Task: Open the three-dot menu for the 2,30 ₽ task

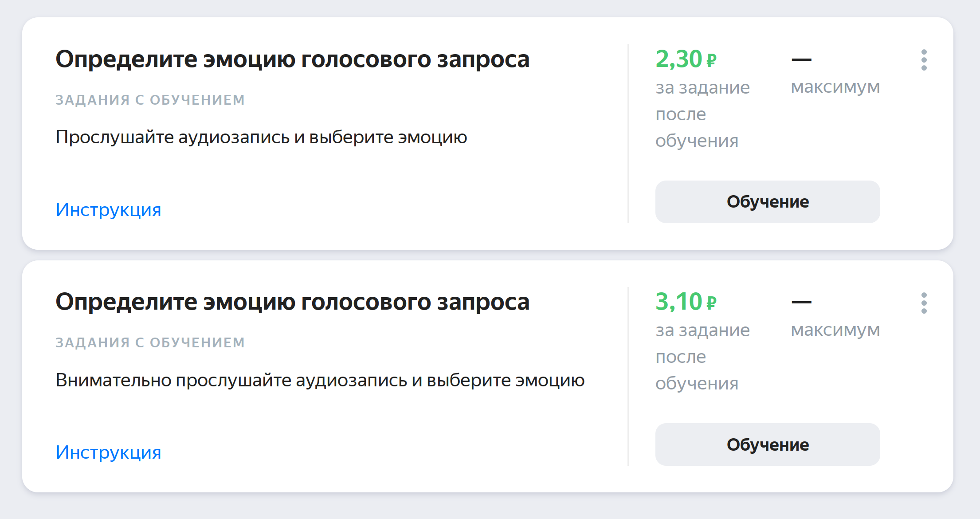Action: tap(924, 60)
